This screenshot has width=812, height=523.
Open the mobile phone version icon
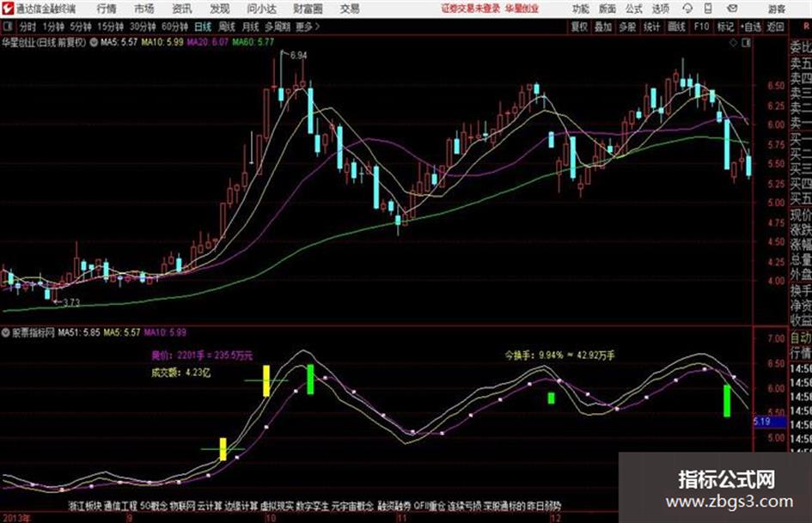[x=708, y=9]
